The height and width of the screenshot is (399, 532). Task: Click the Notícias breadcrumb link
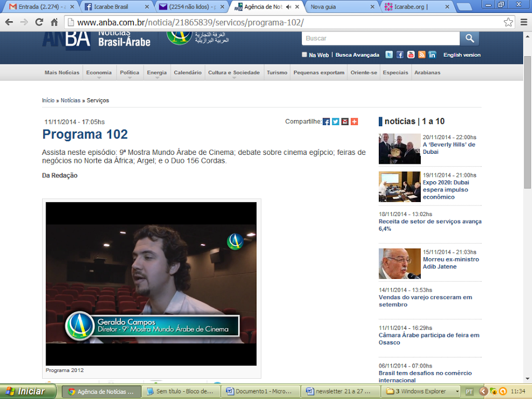click(71, 100)
